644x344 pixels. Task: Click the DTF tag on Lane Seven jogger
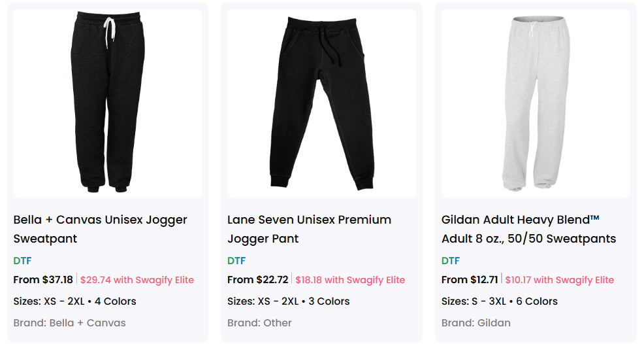236,260
